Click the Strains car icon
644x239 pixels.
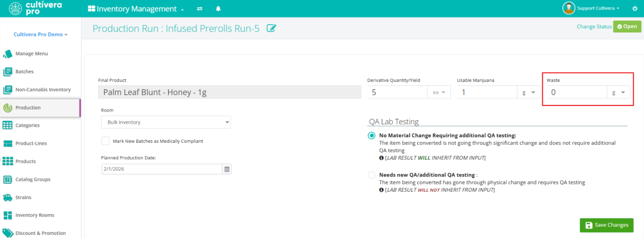(7, 197)
